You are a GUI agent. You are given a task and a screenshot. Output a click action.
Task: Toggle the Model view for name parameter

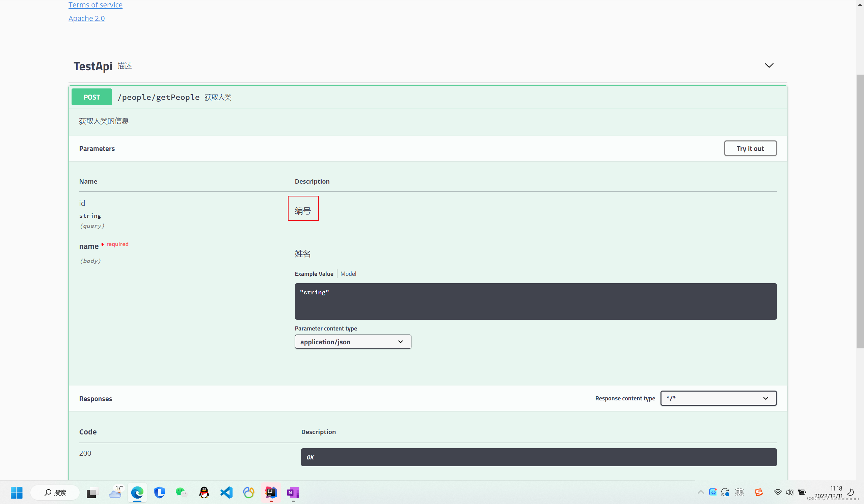click(348, 273)
